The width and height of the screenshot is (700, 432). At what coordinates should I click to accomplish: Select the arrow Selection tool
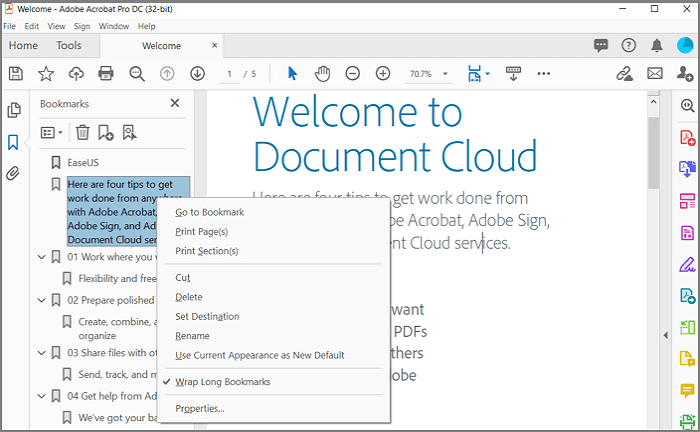point(292,73)
